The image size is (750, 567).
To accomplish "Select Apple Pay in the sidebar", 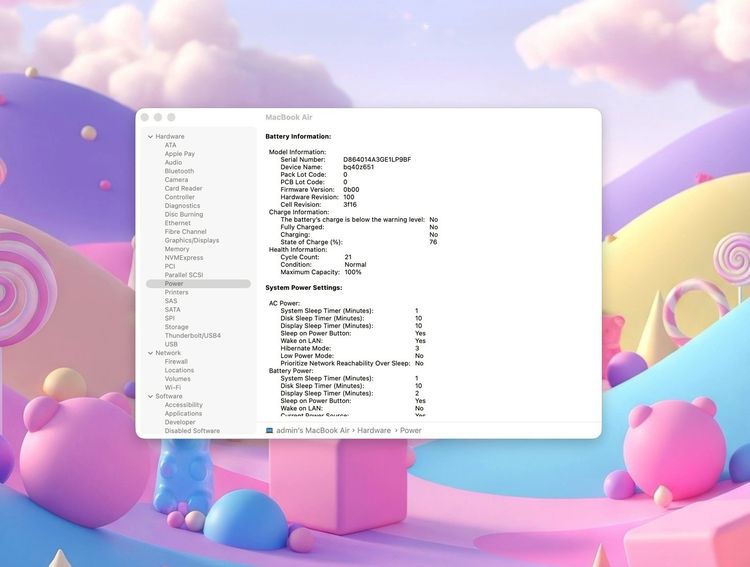I will tap(179, 154).
